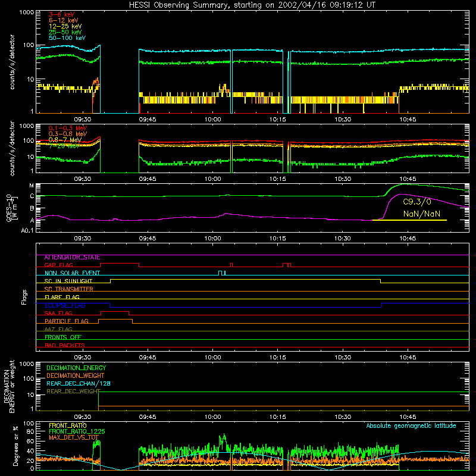Click the DECIMATION_WEIGHT legend label
The width and height of the screenshot is (476, 476).
point(76,376)
